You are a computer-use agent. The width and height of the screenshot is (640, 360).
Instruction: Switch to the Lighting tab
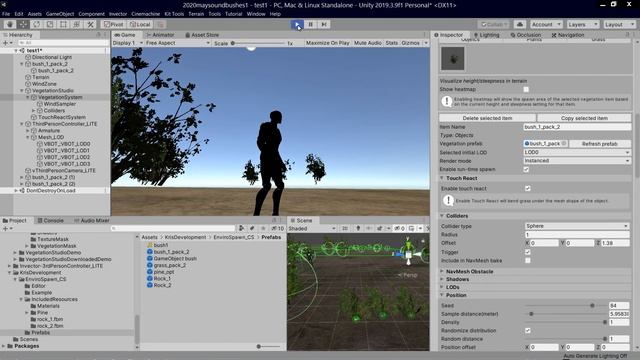coord(487,35)
